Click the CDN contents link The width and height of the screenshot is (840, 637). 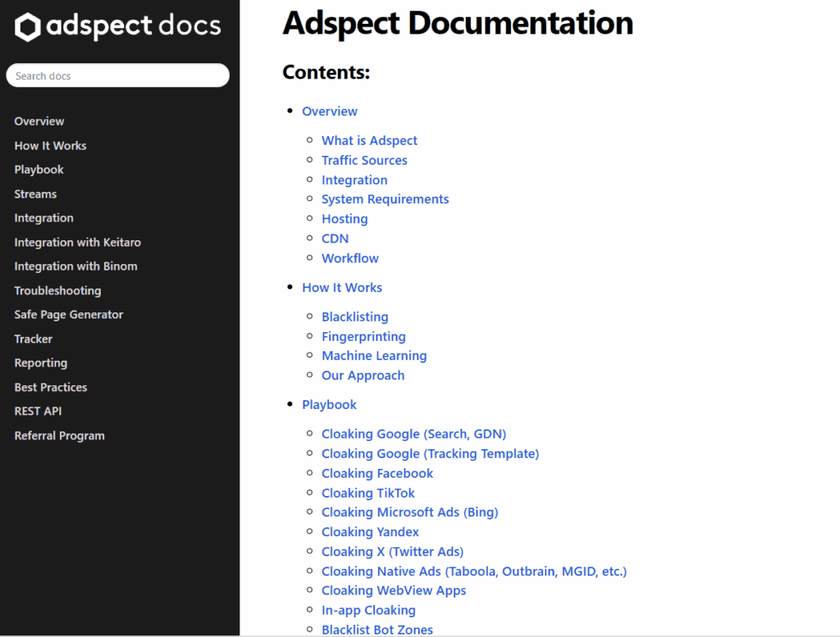(x=335, y=239)
